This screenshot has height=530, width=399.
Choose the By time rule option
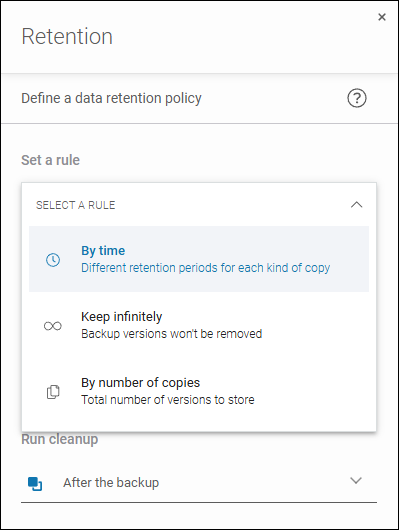coord(199,259)
